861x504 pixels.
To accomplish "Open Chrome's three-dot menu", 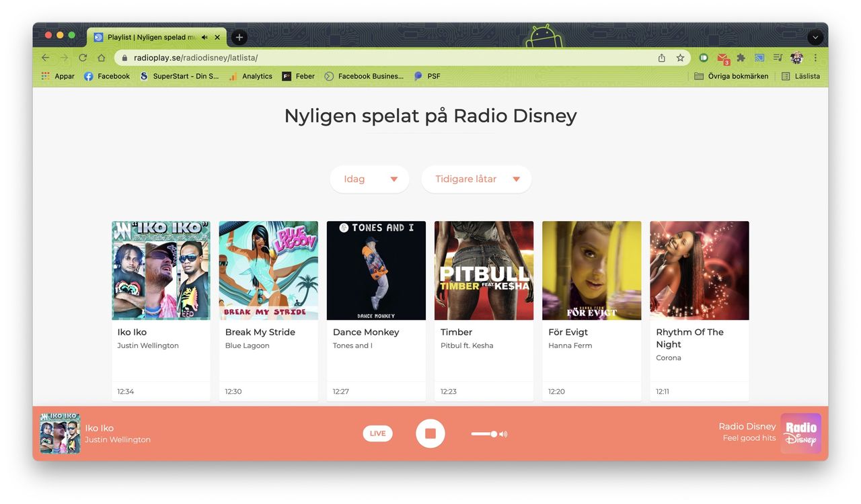I will [815, 58].
